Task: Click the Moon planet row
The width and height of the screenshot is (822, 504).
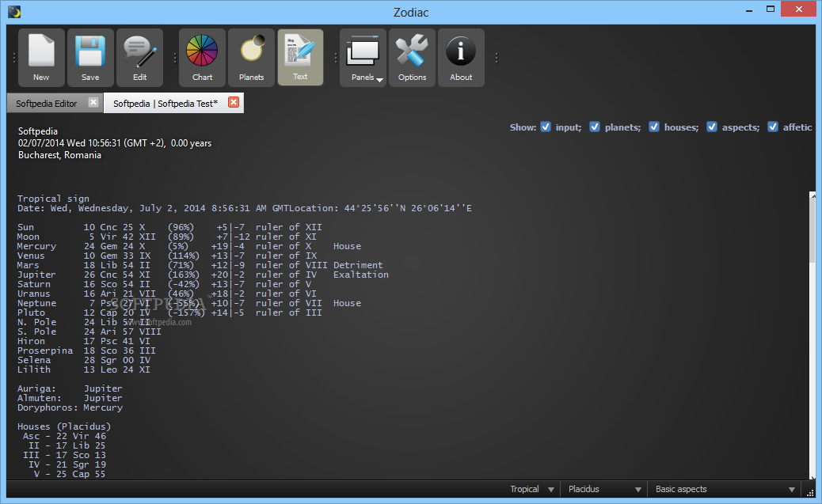Action: 167,237
